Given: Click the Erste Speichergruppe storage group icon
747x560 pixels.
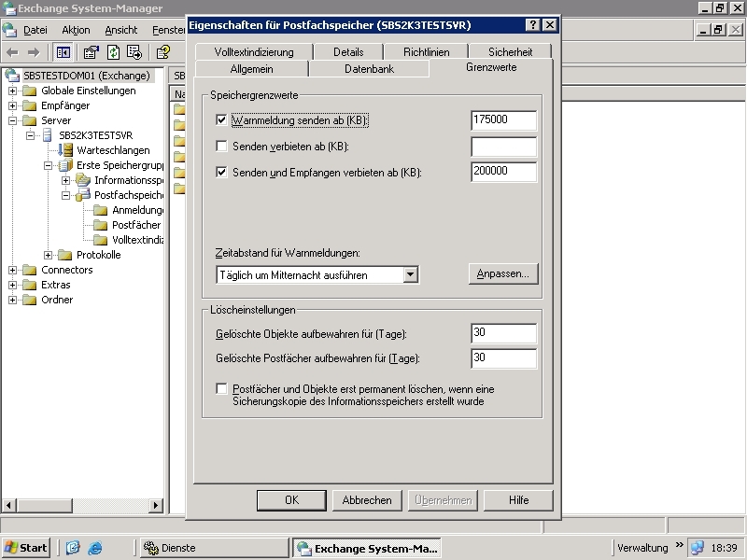Looking at the screenshot, I should coord(65,165).
